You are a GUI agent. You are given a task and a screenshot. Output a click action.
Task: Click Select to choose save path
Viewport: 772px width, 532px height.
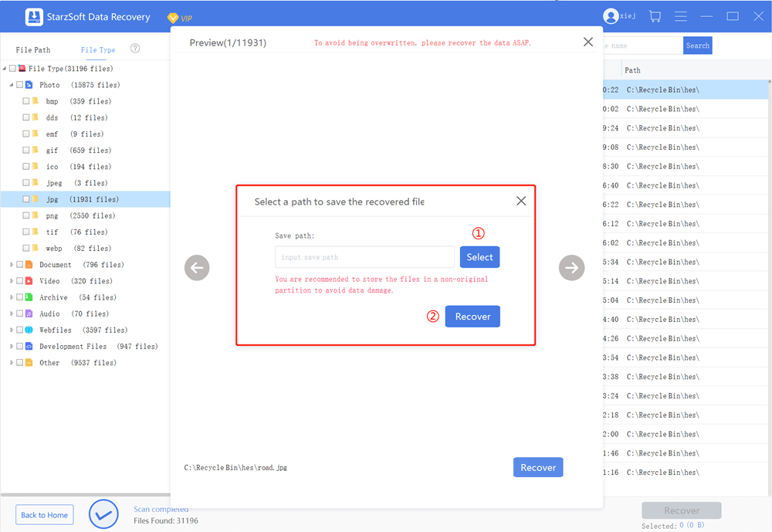(x=479, y=257)
